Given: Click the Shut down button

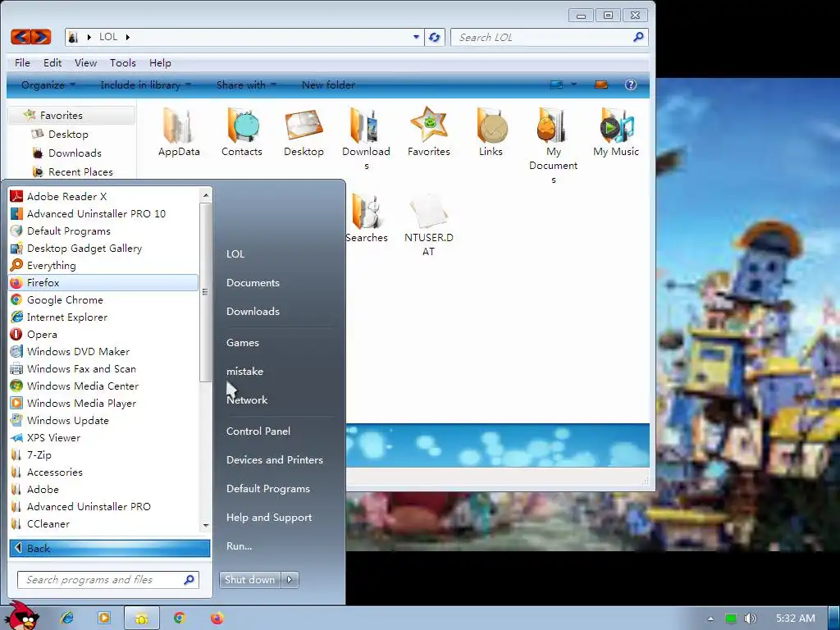Looking at the screenshot, I should [x=249, y=580].
